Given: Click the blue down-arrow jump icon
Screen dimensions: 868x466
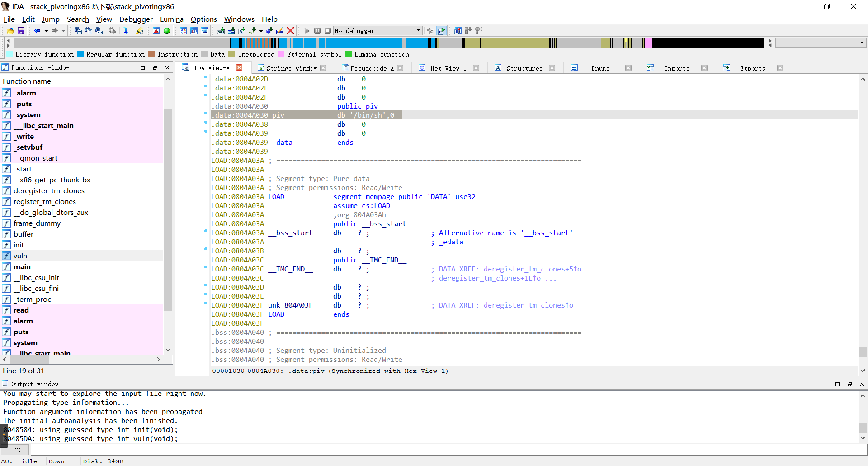Looking at the screenshot, I should [x=126, y=31].
